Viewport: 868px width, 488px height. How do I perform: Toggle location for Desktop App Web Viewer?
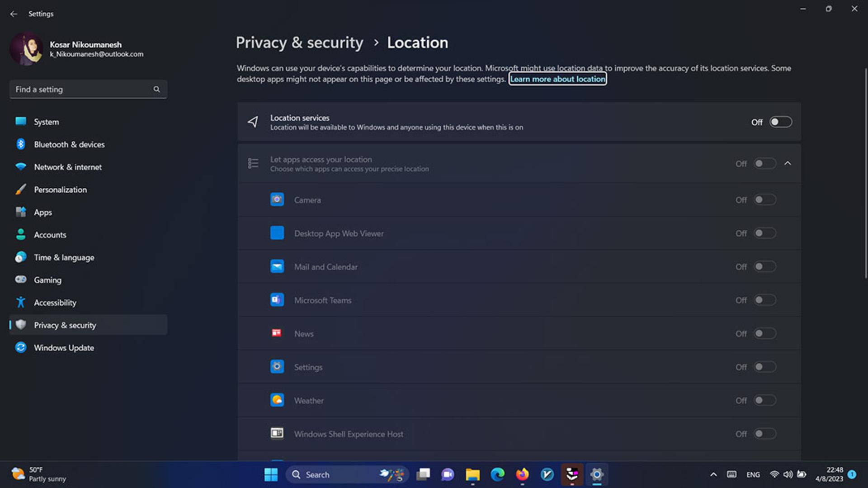click(764, 233)
